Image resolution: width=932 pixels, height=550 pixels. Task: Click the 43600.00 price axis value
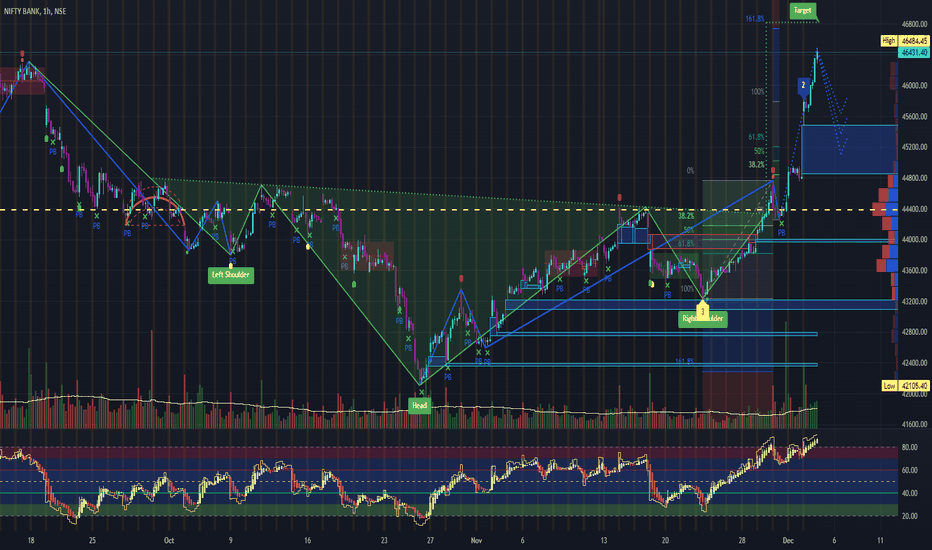click(x=915, y=271)
